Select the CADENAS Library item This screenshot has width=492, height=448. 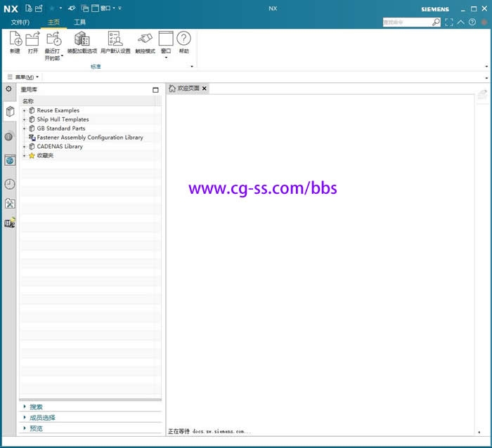coord(59,147)
